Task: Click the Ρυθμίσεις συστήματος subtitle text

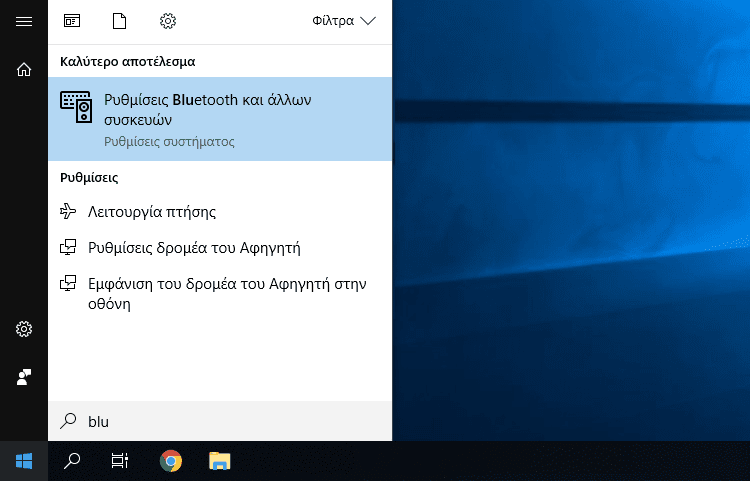Action: click(169, 142)
